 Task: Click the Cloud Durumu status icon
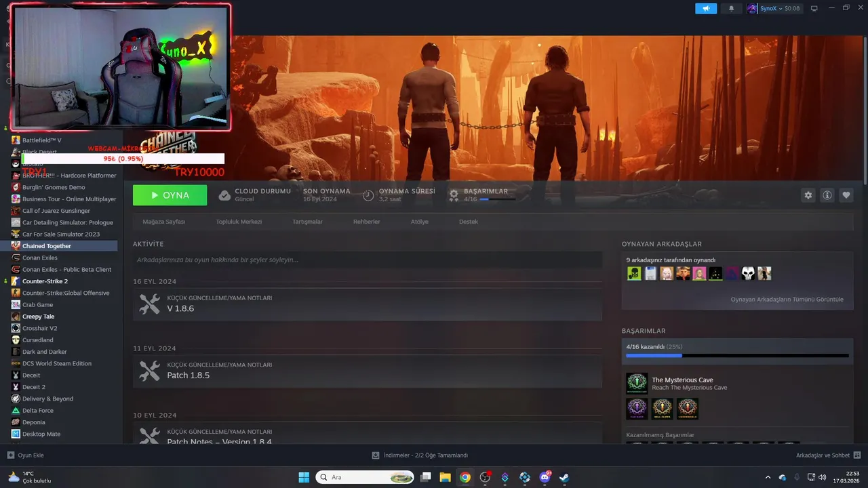(x=224, y=195)
